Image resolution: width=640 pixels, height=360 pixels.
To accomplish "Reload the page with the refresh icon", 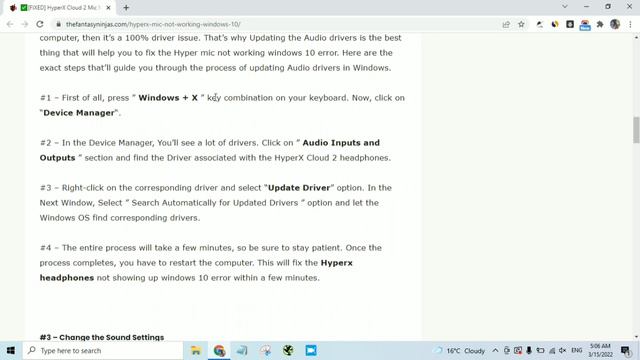I will (40, 24).
